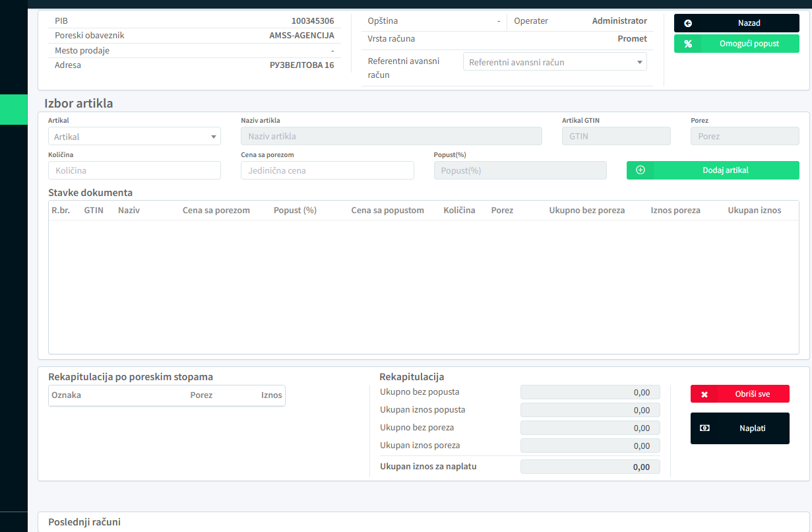Click the Popust(%) input field
812x532 pixels.
520,170
